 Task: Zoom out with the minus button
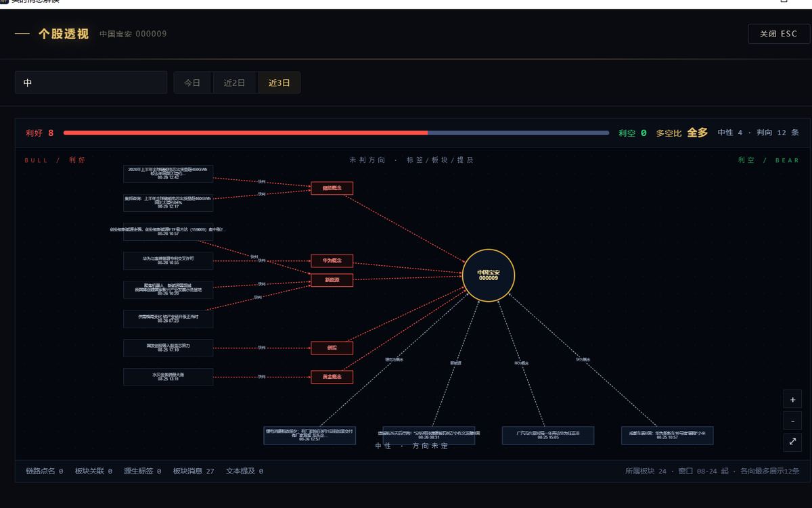tap(792, 420)
